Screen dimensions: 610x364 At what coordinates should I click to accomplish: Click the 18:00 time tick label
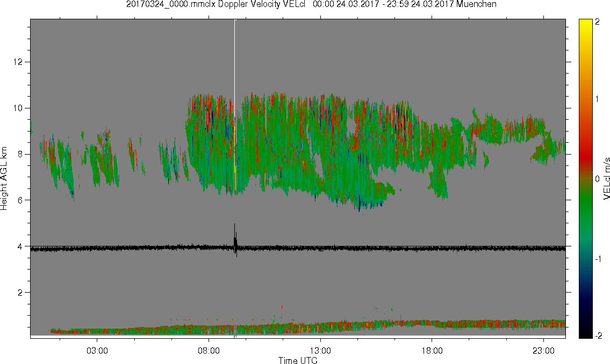tap(432, 351)
